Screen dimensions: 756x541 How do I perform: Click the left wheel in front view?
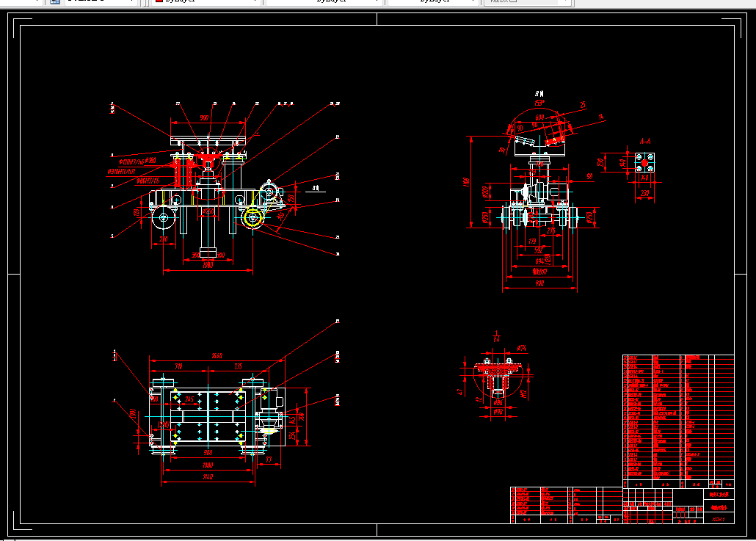pos(164,218)
